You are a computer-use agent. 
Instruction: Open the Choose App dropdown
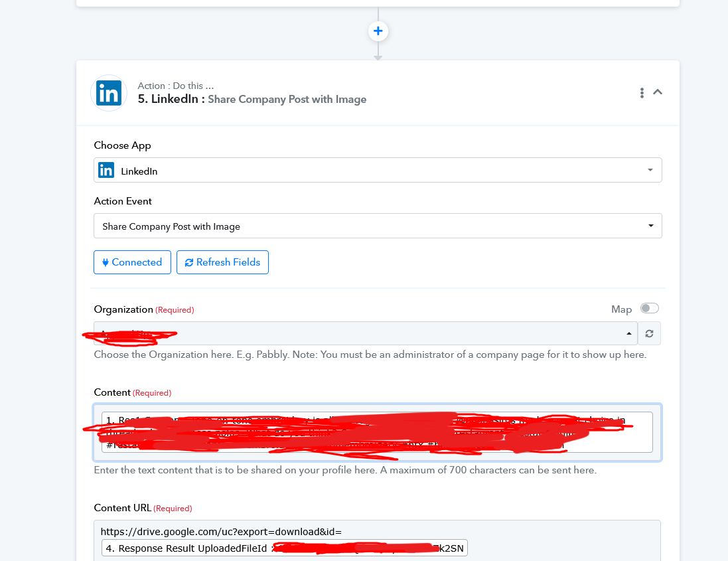click(378, 171)
